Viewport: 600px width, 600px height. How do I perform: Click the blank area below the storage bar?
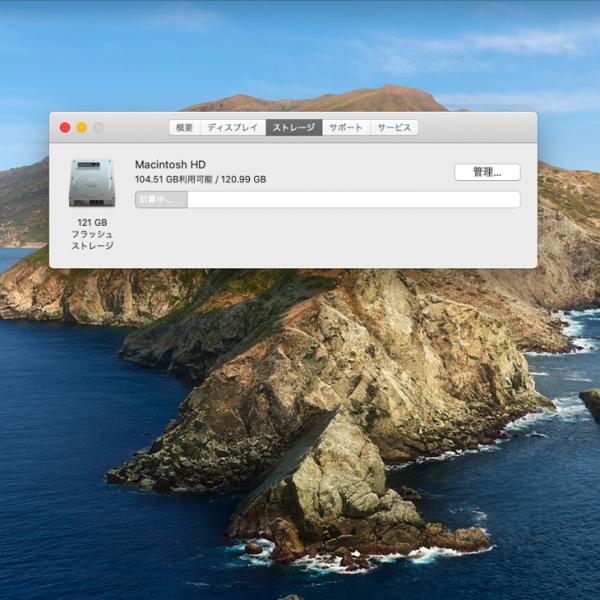point(330,240)
